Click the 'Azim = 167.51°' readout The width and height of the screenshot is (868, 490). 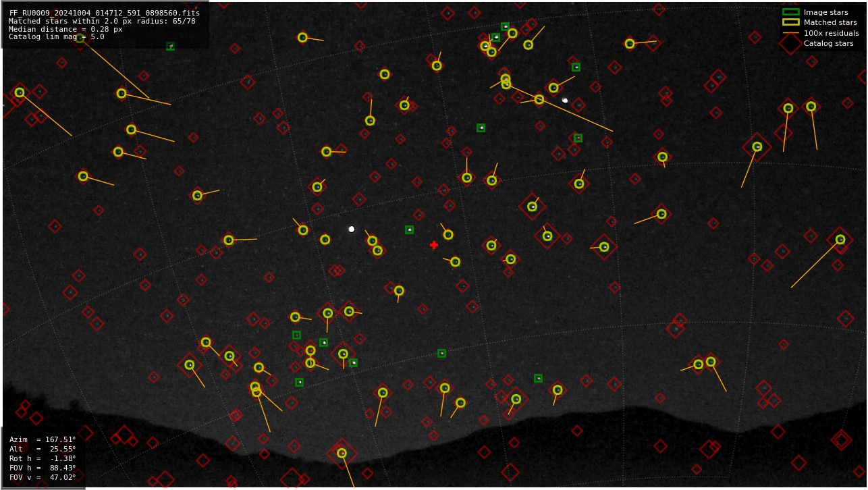43,440
